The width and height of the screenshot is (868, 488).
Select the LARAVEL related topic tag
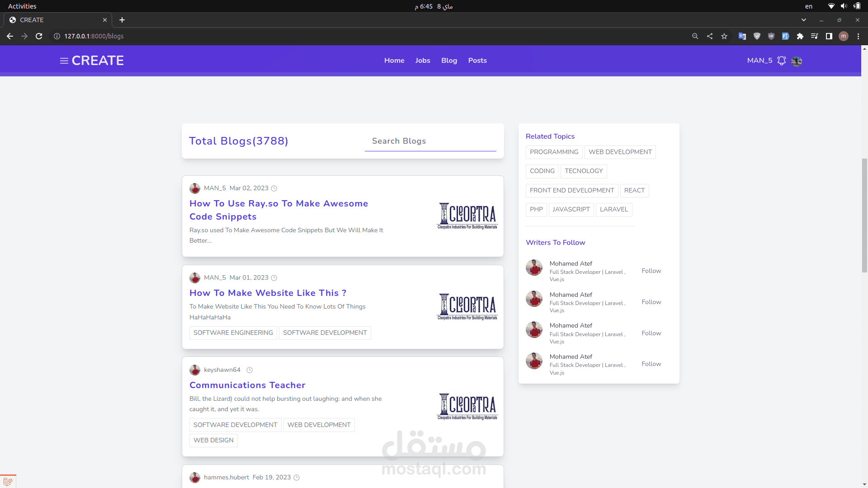point(613,209)
